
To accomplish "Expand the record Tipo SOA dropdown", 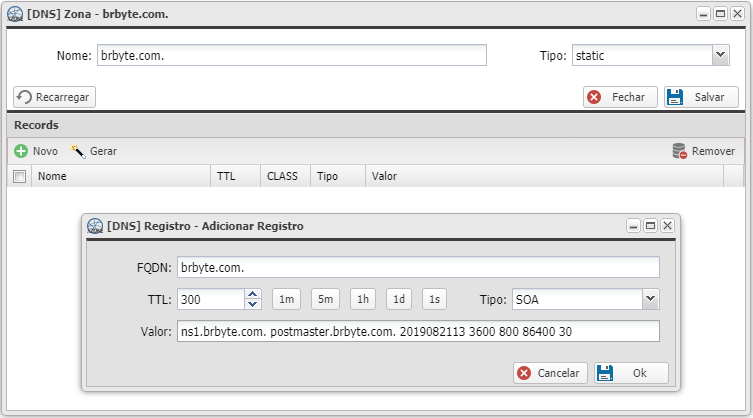I will coord(650,299).
